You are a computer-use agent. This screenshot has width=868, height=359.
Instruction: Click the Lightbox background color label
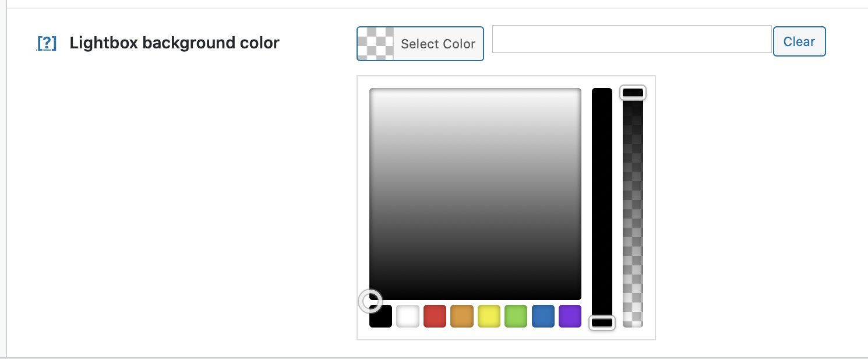coord(174,42)
